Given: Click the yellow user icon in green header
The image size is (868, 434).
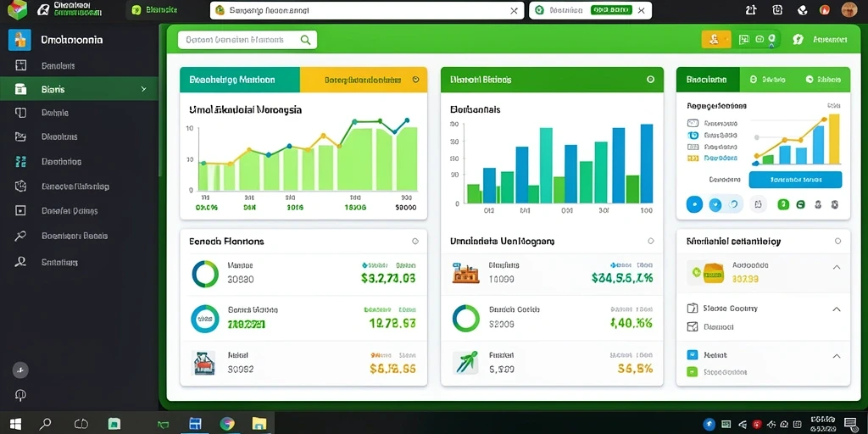Looking at the screenshot, I should click(715, 39).
